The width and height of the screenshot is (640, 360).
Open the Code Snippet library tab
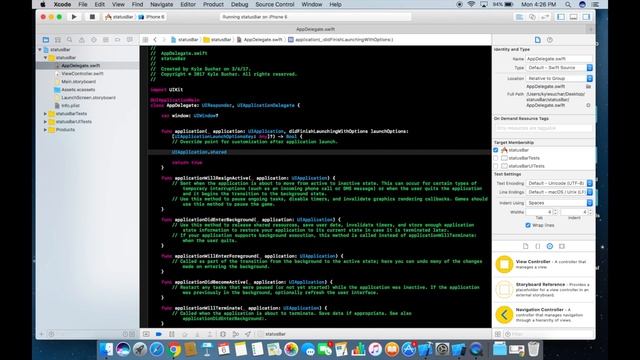tap(538, 246)
